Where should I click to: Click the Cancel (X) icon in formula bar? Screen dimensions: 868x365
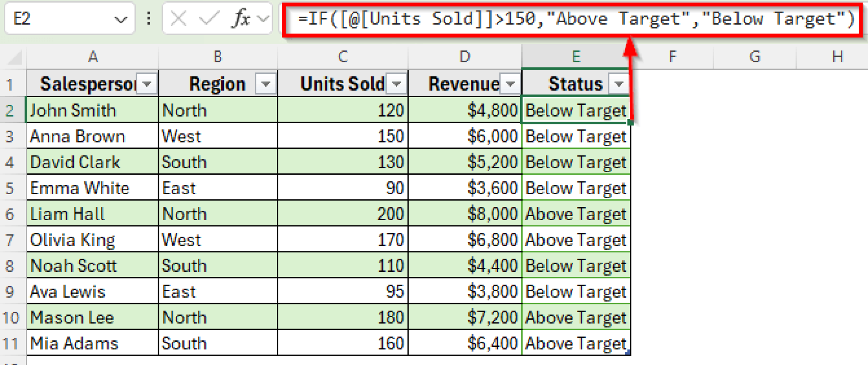(178, 19)
